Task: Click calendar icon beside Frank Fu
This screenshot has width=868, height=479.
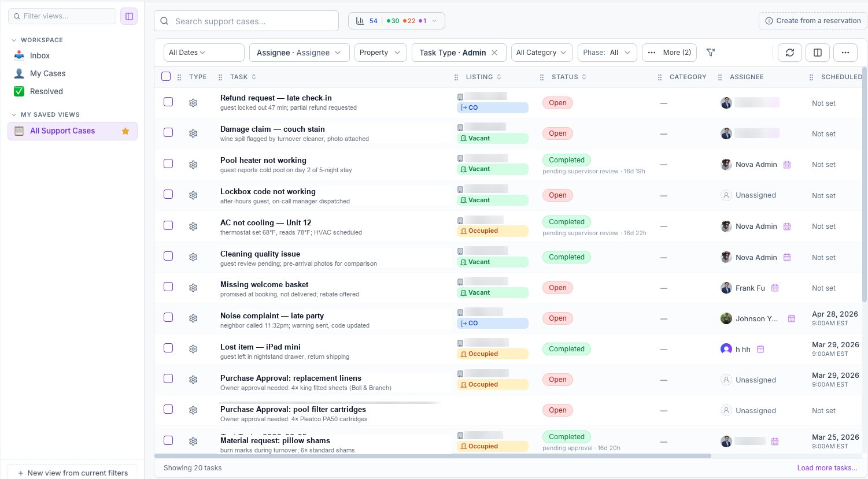Action: click(x=775, y=288)
